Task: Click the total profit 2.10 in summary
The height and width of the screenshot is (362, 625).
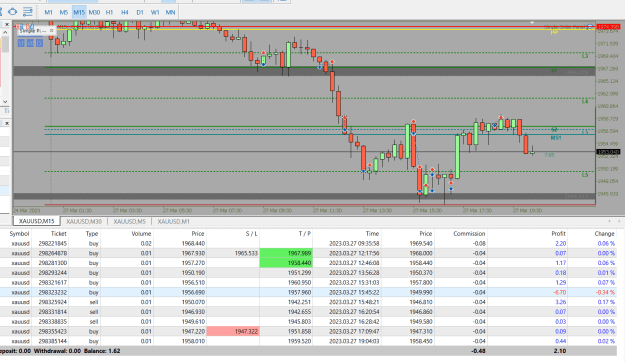Action: (560, 351)
